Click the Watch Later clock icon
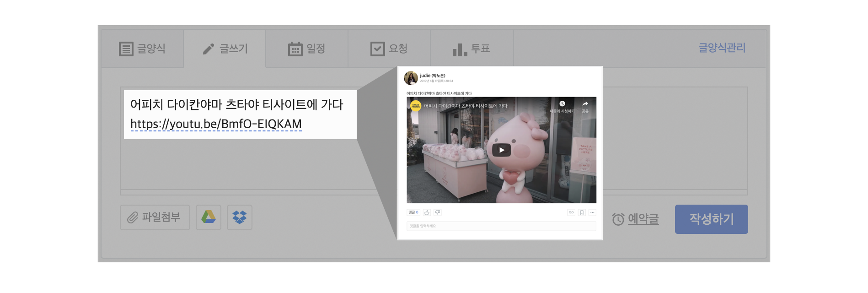868x293 pixels. (x=562, y=104)
